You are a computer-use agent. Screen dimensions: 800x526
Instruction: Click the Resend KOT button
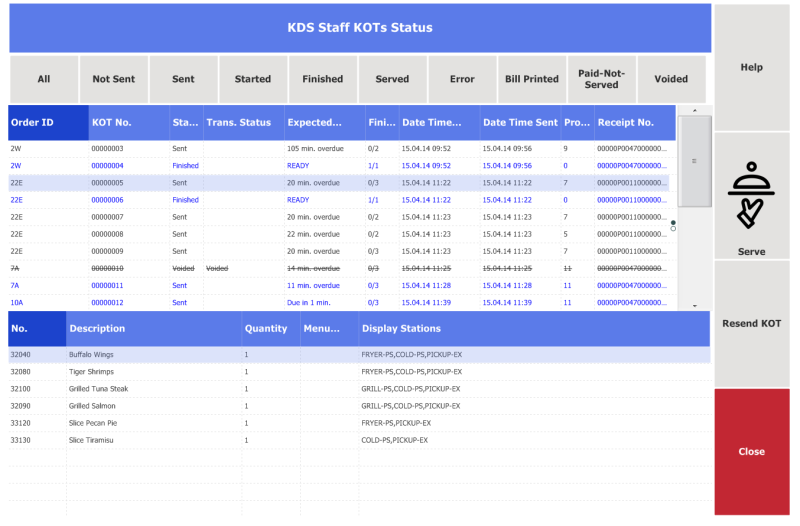[752, 323]
